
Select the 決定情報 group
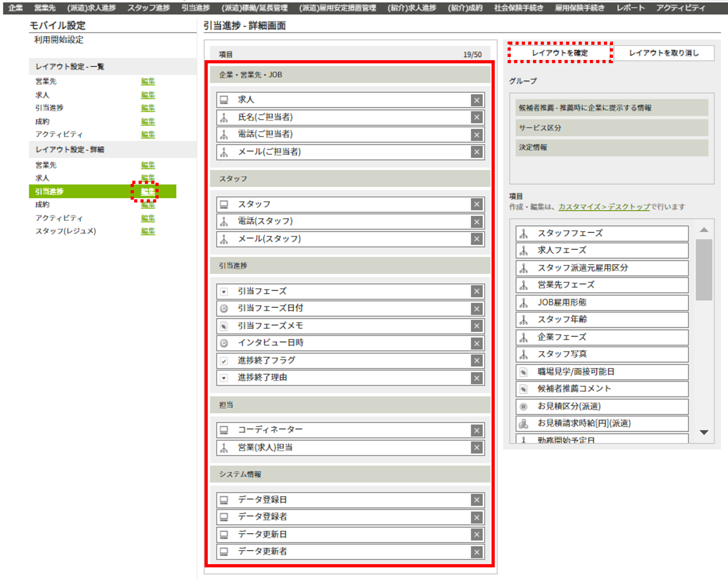click(612, 147)
